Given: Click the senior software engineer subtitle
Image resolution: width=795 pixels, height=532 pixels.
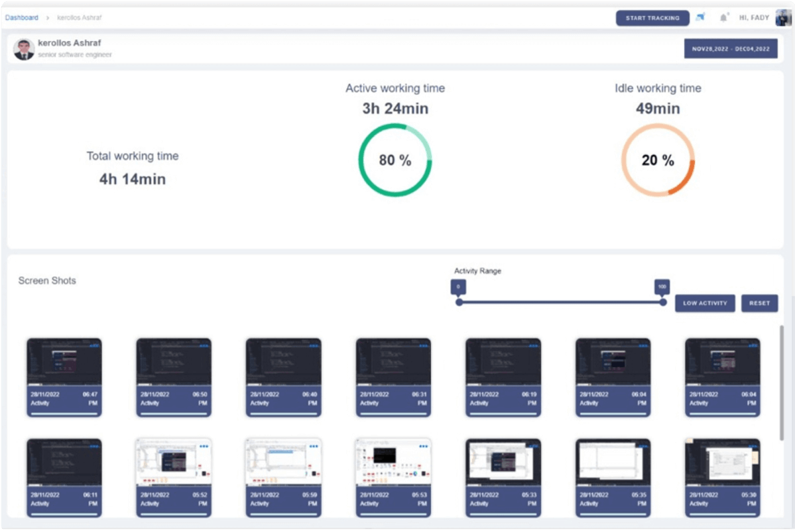Looking at the screenshot, I should [x=74, y=55].
